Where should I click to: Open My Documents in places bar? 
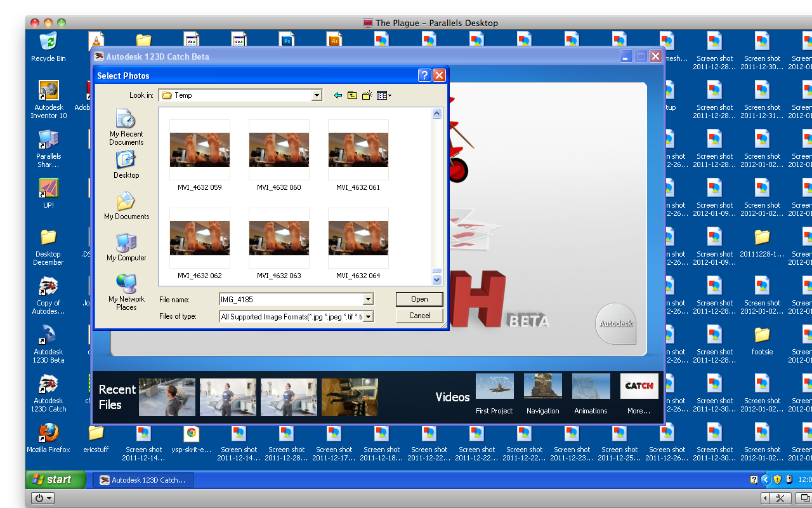click(126, 206)
